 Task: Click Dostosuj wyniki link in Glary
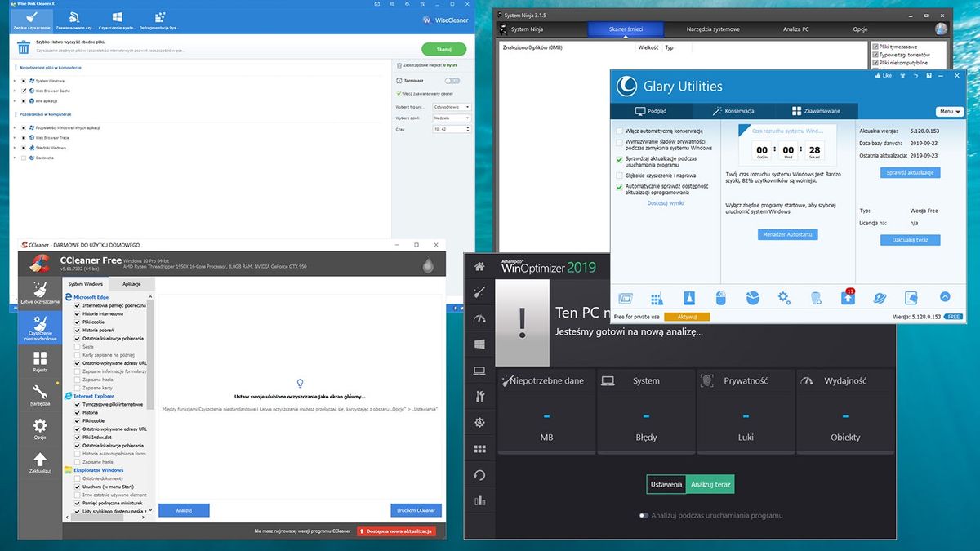(x=666, y=202)
